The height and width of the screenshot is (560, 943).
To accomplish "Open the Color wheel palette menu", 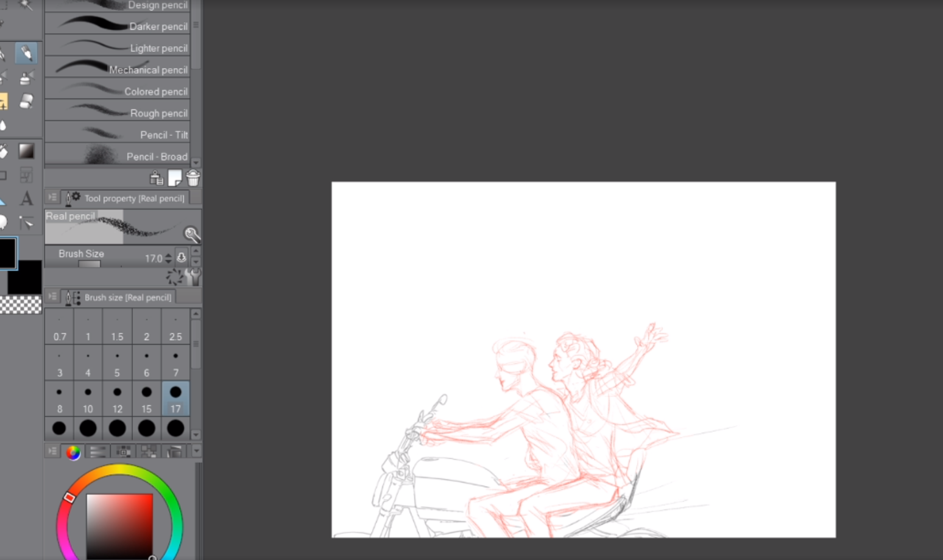I will [52, 451].
